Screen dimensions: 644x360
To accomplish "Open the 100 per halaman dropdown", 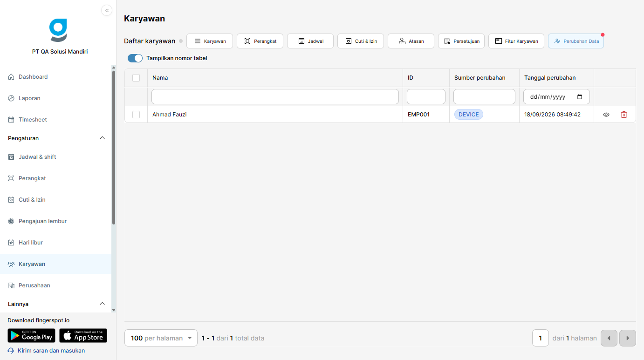I will (x=161, y=338).
